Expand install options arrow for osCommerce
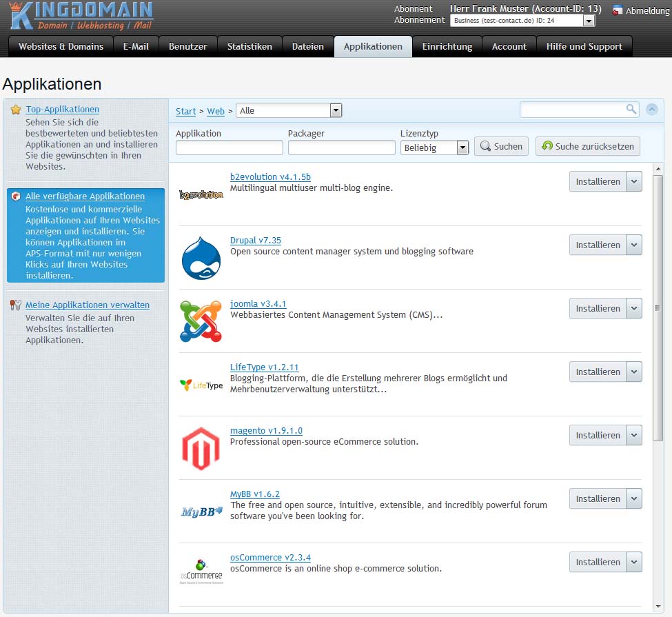 [634, 562]
